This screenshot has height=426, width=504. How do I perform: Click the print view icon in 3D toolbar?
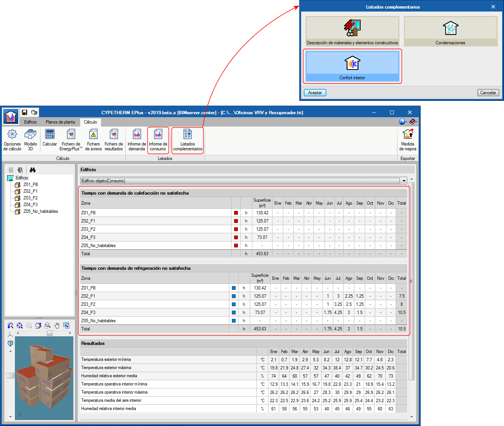[x=66, y=326]
